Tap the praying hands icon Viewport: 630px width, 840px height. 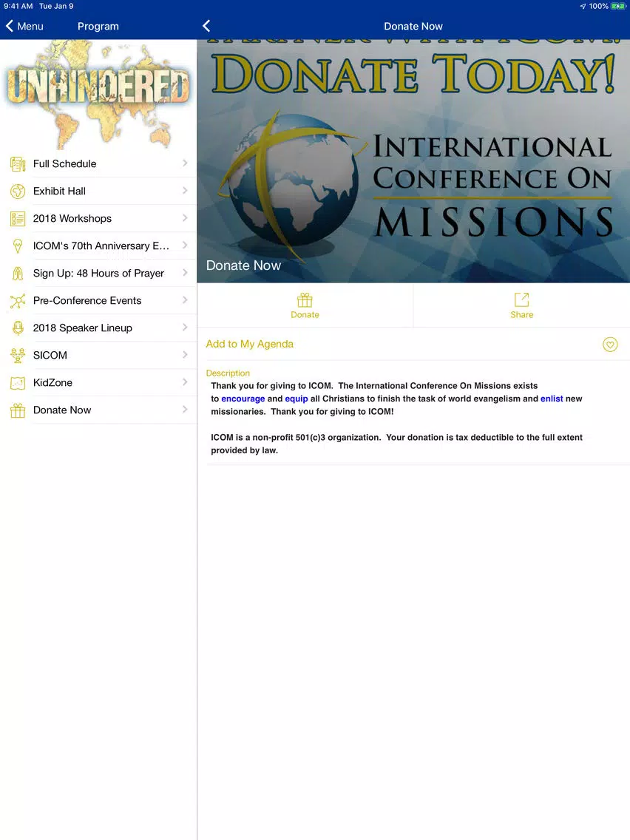tap(18, 273)
